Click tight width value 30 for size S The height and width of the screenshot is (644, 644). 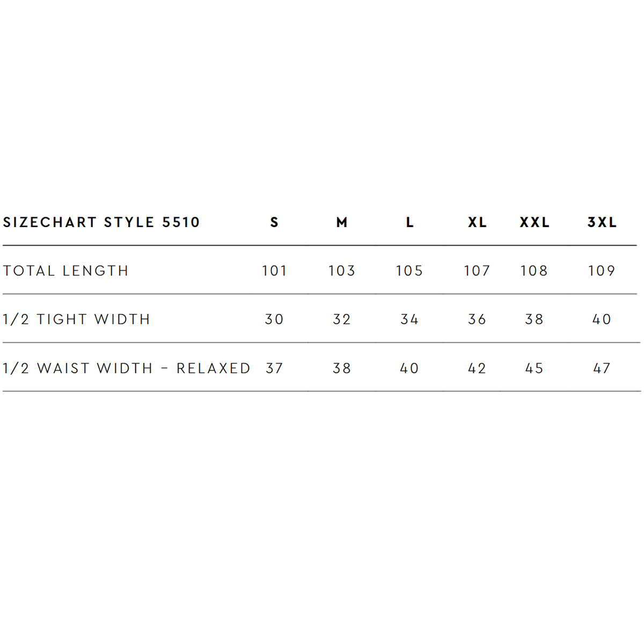274,319
